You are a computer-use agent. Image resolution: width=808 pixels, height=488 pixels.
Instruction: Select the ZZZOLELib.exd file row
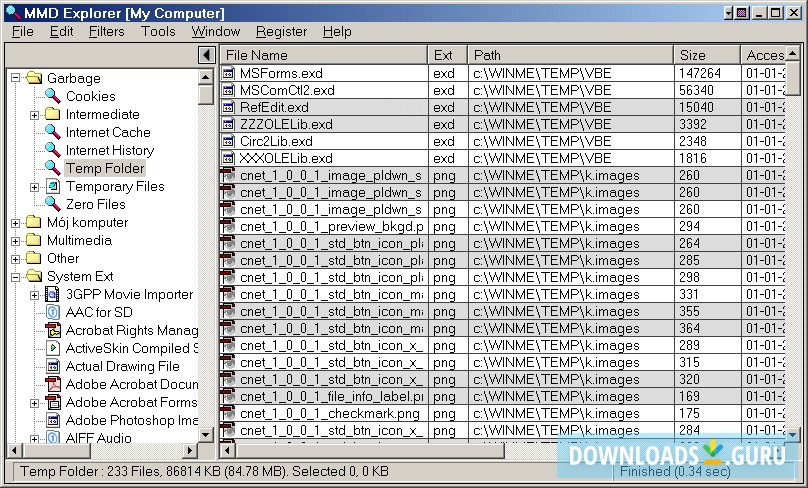point(503,124)
